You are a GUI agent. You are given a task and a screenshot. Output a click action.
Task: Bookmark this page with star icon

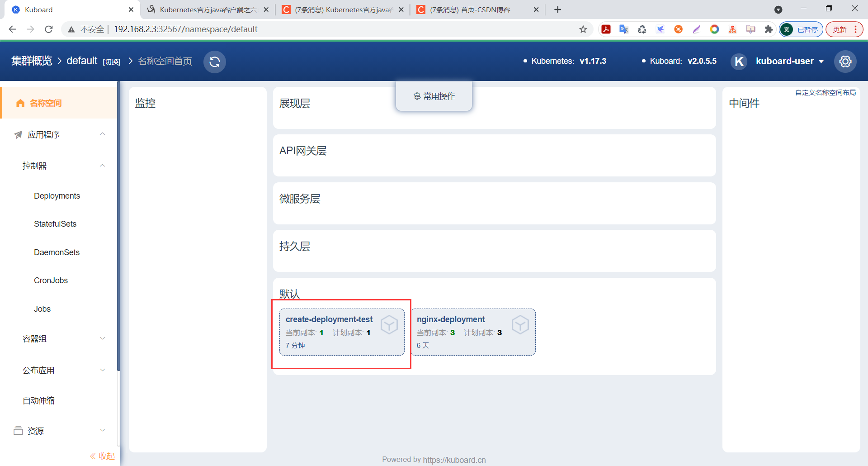tap(583, 29)
